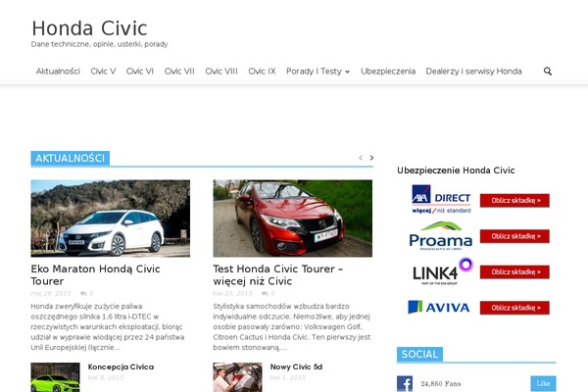Open the red Civic Tourer test photo
Image resolution: width=588 pixels, height=392 pixels.
click(292, 219)
